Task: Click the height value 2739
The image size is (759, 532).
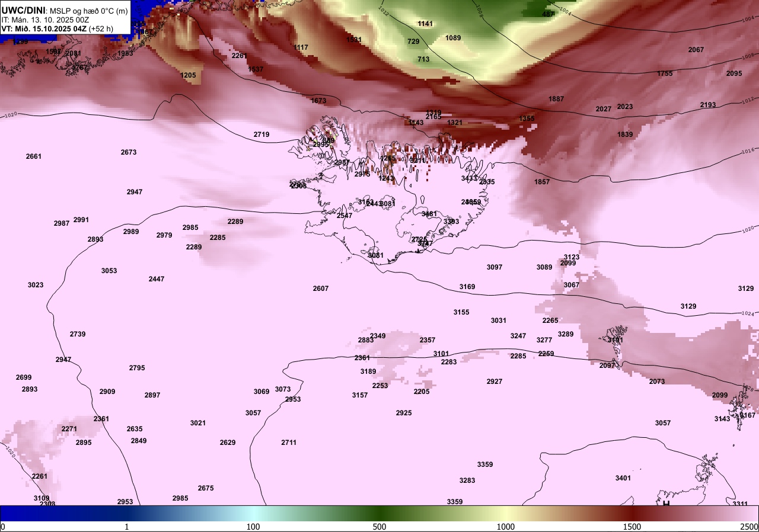Action: [x=78, y=334]
